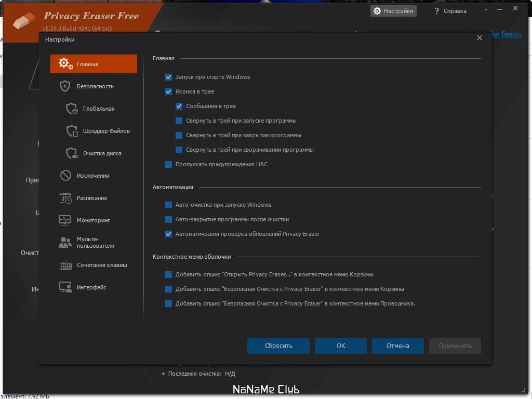
Task: Enable Пропускать предупреждения UAC
Action: (x=168, y=164)
